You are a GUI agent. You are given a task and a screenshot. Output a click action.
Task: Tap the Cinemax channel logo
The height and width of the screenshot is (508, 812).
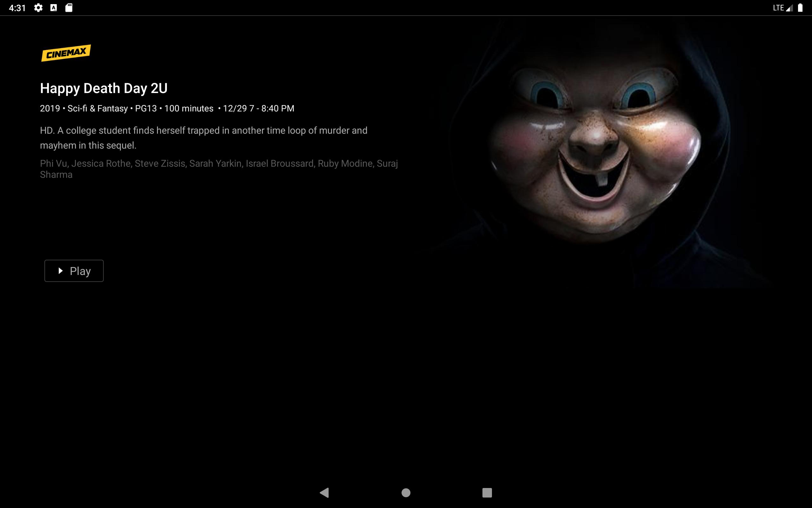click(66, 53)
